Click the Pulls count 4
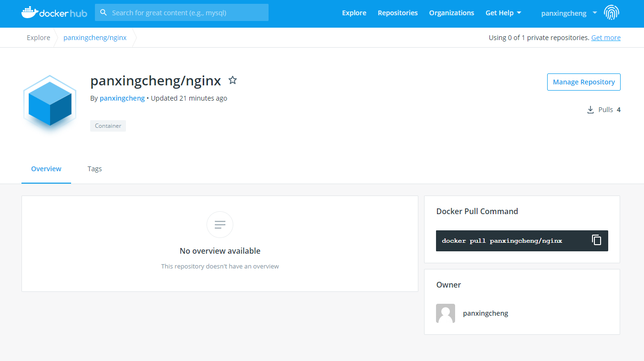Viewport: 644px width, 361px height. [x=619, y=110]
